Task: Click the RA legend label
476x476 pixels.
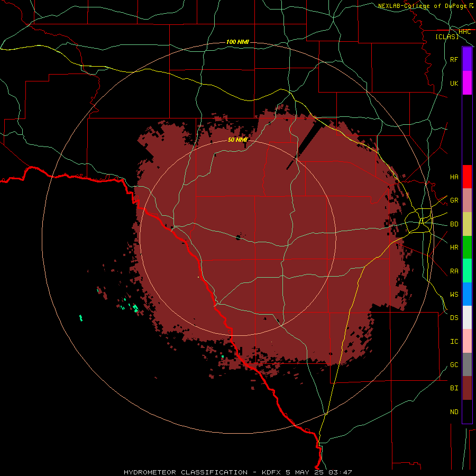Action: click(x=454, y=271)
